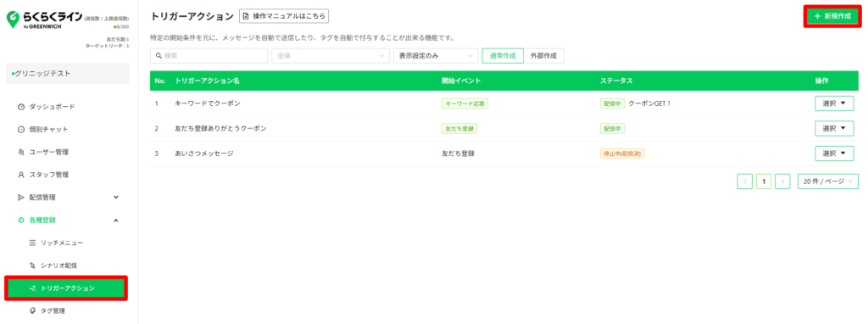
Task: Click 操作 column header
Action: tap(821, 81)
